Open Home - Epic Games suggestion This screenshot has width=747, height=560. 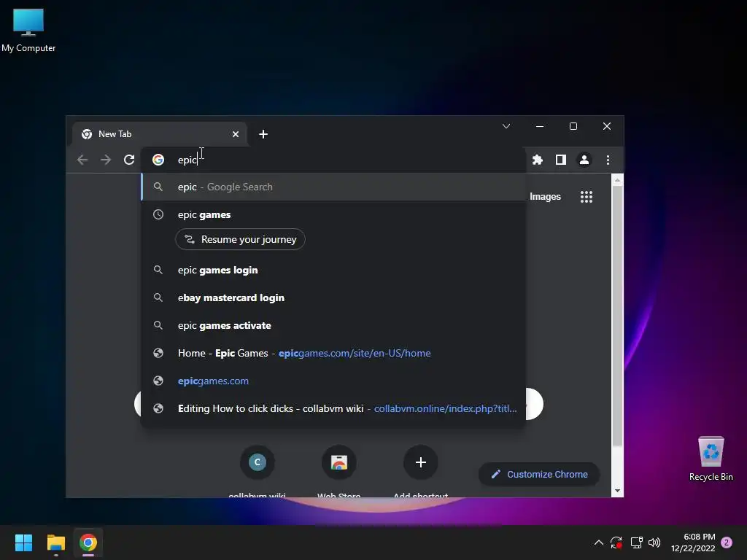[x=333, y=354]
